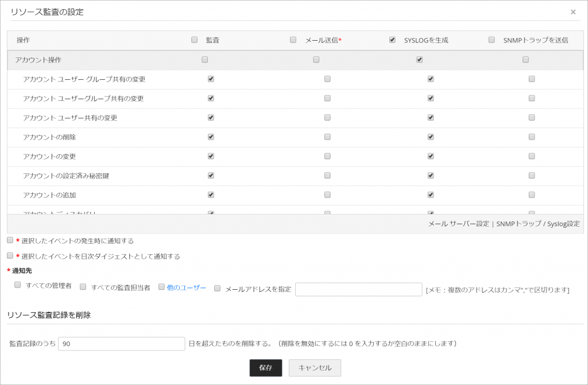Uncheck SYSLOG for アカウント ユーザー共有の変更
588x385 pixels.
click(431, 118)
